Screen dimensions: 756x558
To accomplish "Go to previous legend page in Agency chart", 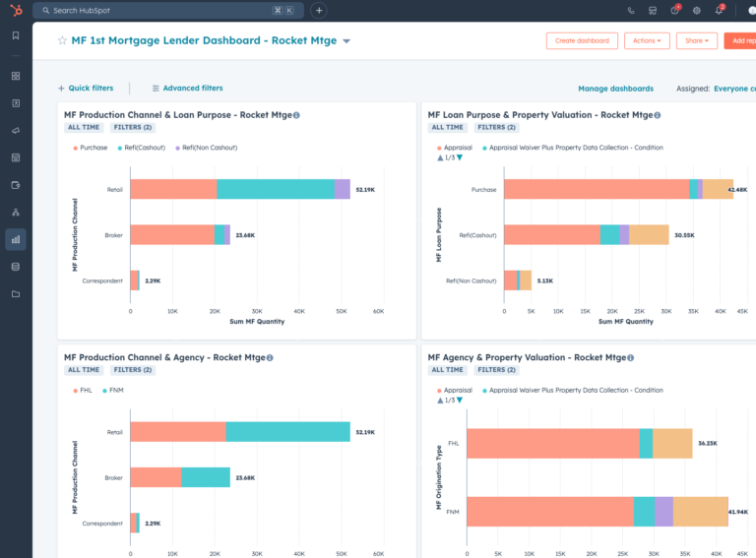I will click(x=440, y=400).
